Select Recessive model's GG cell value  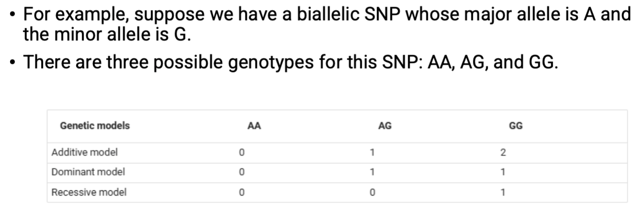tap(503, 192)
